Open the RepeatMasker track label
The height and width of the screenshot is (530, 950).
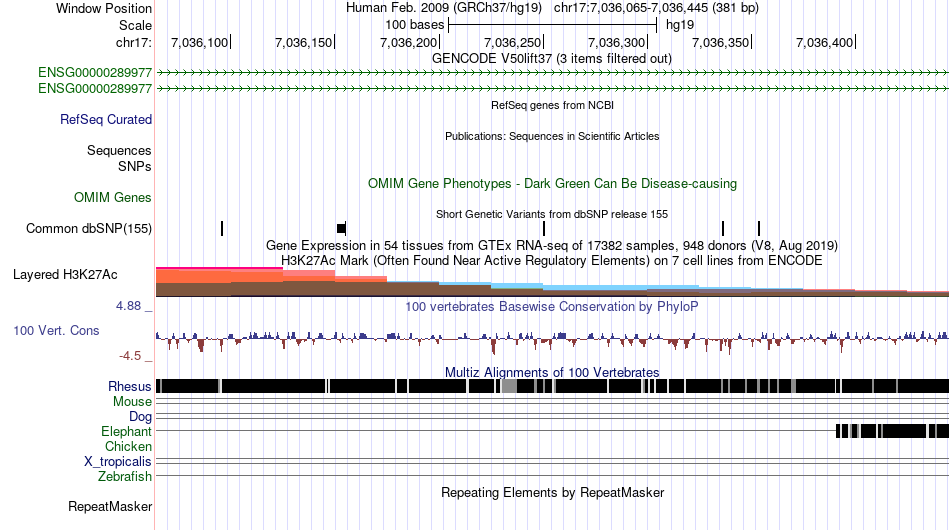pyautogui.click(x=110, y=506)
